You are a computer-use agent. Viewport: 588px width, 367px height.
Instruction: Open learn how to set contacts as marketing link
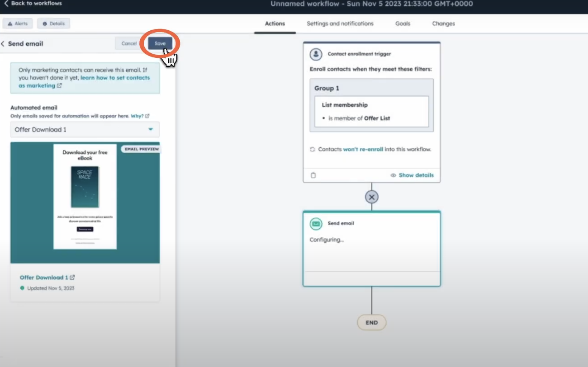click(x=84, y=81)
